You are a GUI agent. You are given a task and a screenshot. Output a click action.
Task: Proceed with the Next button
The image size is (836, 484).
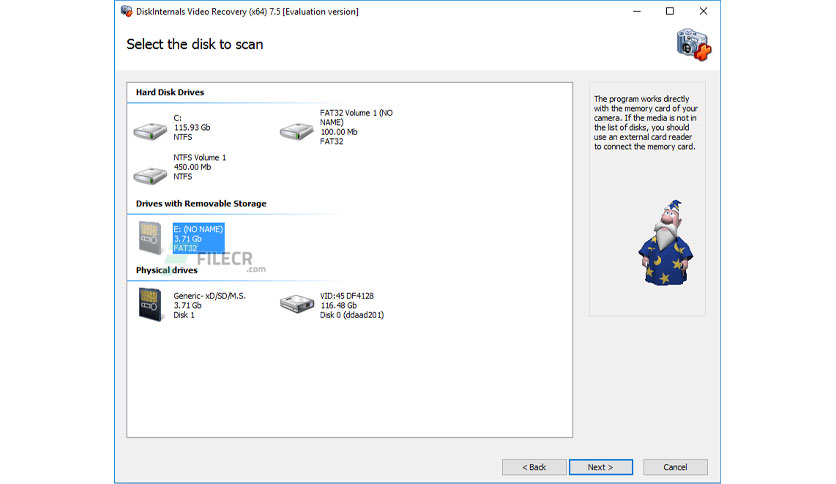pyautogui.click(x=600, y=467)
